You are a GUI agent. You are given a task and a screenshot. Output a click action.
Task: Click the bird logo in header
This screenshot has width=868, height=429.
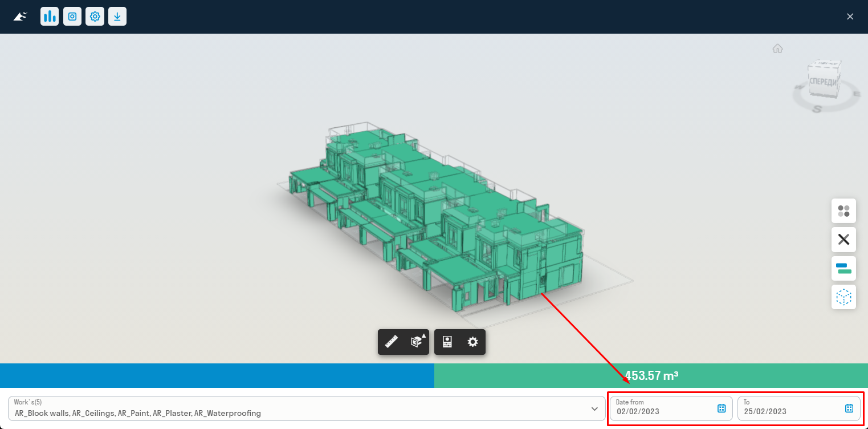pos(21,17)
